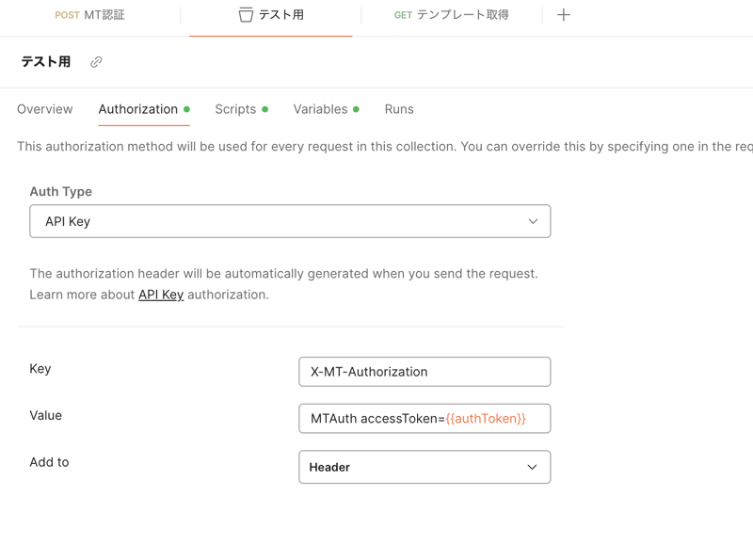The image size is (753, 560).
Task: Click the plus icon to open new tab
Action: pos(563,15)
